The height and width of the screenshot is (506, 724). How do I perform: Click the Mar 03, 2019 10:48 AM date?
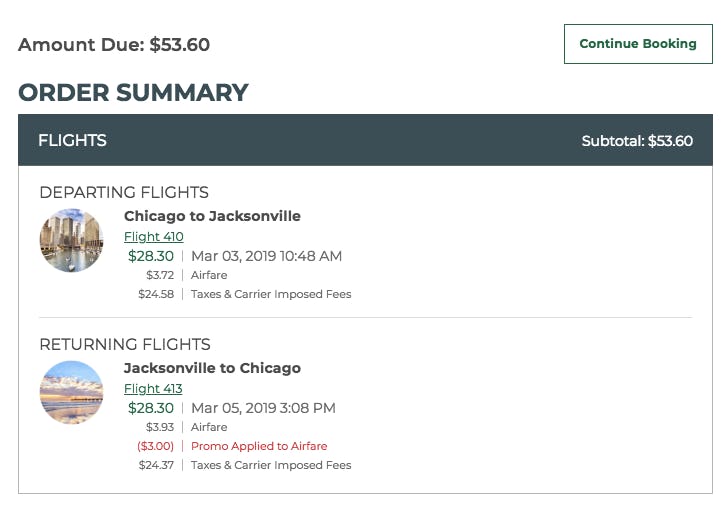(266, 256)
